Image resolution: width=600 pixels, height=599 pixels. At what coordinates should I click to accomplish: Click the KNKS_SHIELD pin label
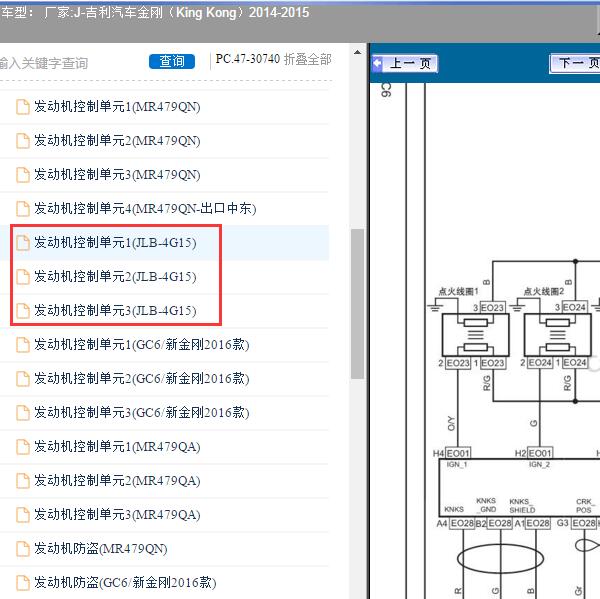[522, 506]
